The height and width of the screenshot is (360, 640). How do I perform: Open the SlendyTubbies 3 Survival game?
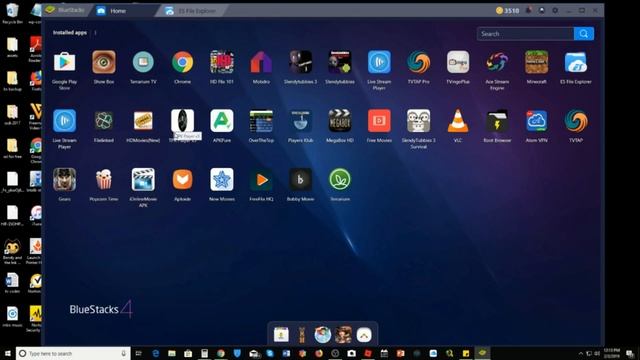418,121
